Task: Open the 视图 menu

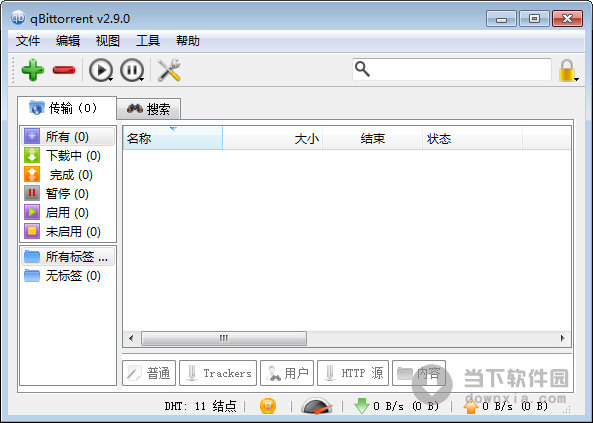Action: coord(108,40)
